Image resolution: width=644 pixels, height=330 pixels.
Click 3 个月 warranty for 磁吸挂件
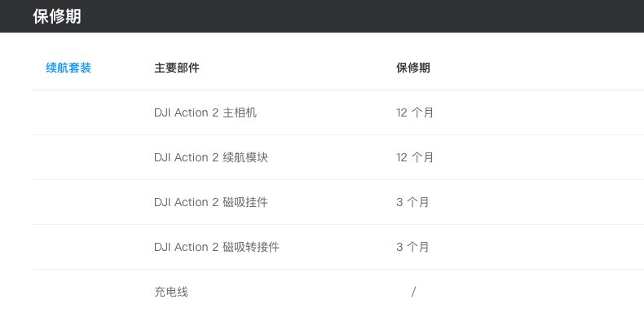412,202
